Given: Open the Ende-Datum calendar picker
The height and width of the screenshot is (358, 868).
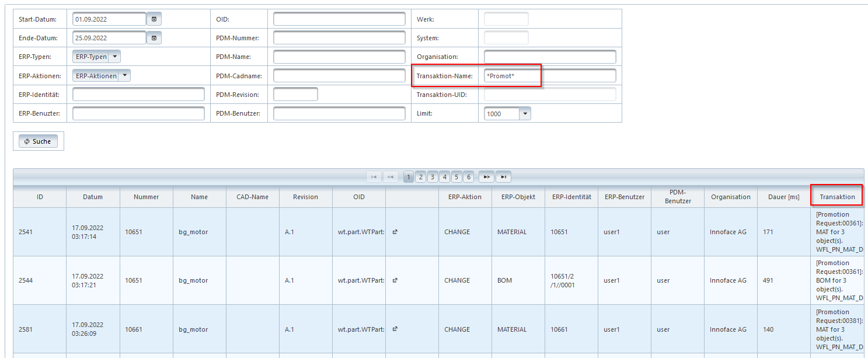Looking at the screenshot, I should [154, 38].
